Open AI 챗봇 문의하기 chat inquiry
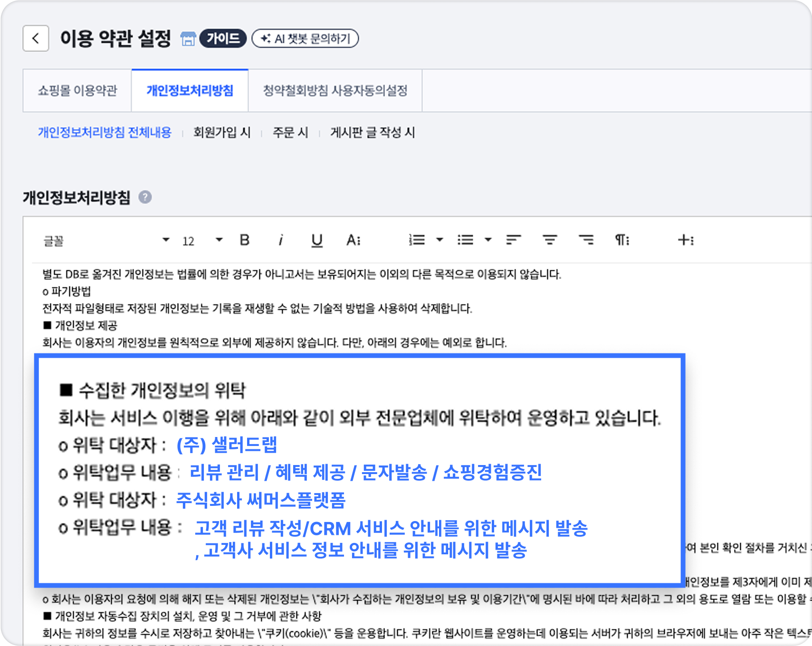812x646 pixels. tap(305, 38)
